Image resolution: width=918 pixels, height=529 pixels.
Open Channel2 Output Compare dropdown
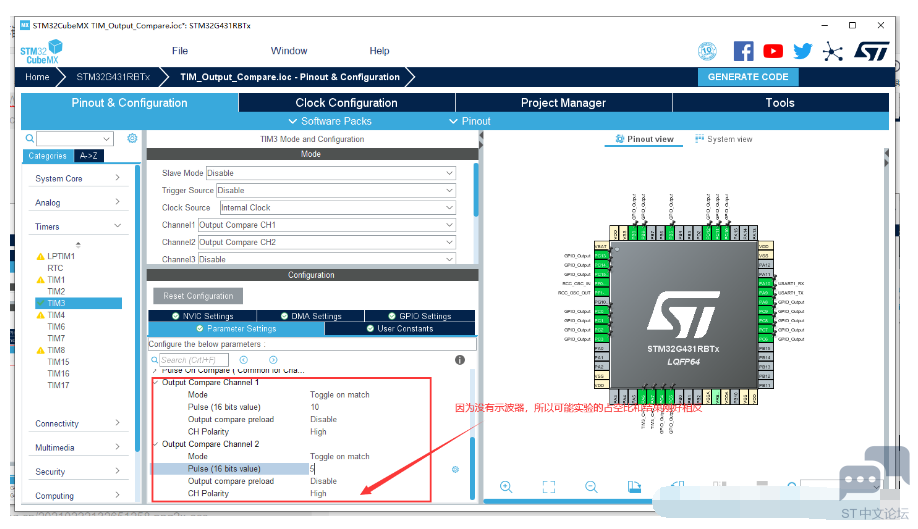click(327, 242)
